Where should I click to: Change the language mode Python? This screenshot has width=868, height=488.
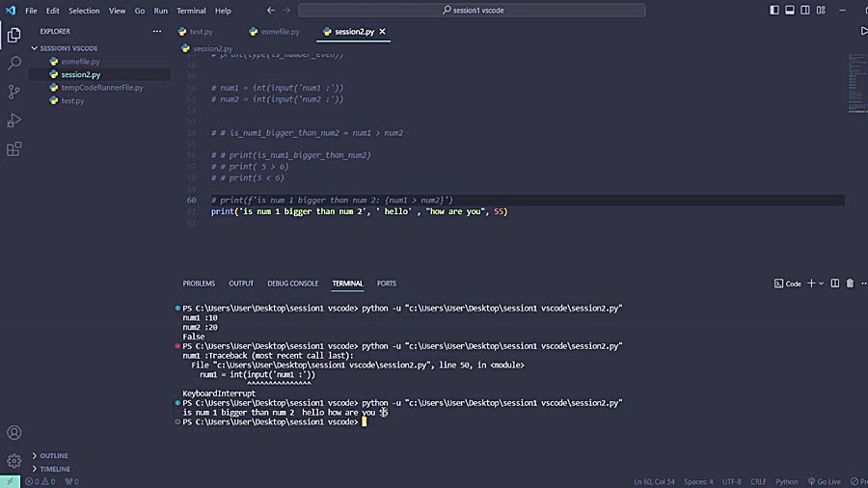787,481
